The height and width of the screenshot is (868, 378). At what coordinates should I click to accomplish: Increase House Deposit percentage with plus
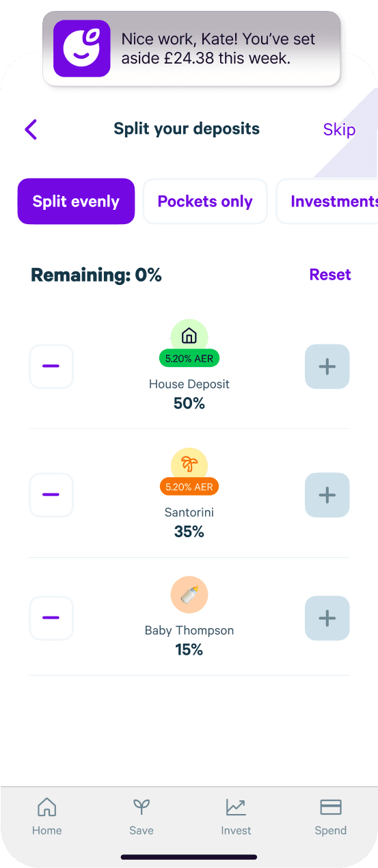(x=327, y=366)
